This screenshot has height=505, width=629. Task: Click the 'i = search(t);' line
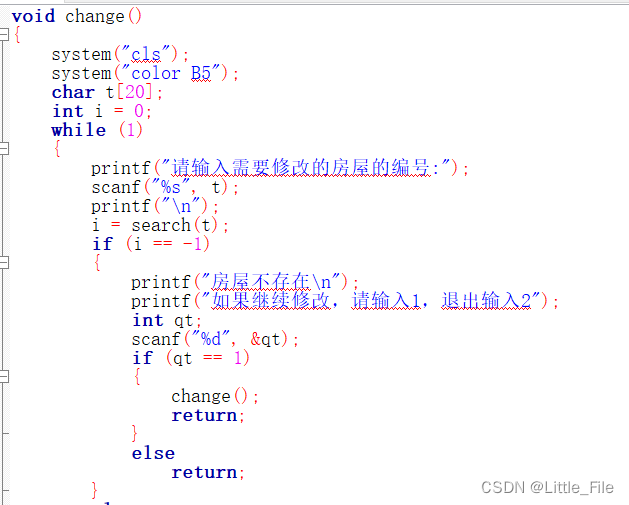click(x=160, y=225)
